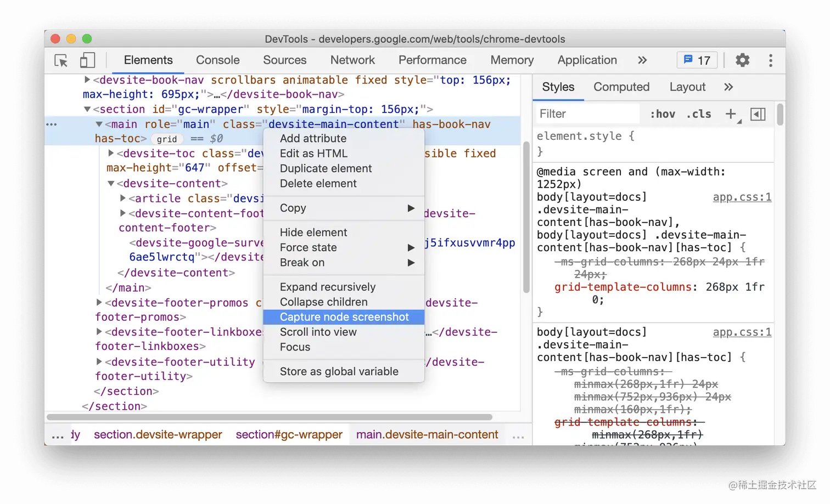Switch to the Memory tab

point(512,60)
